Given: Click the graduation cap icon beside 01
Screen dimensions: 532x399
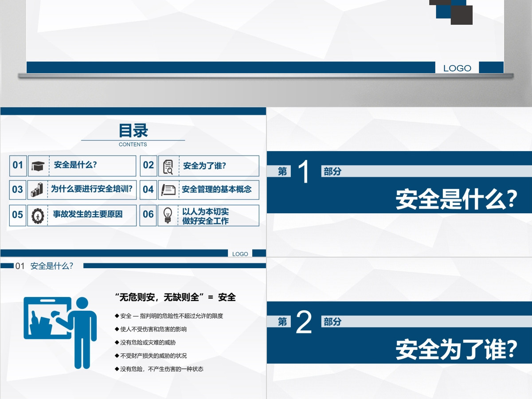Looking at the screenshot, I should pyautogui.click(x=38, y=166).
